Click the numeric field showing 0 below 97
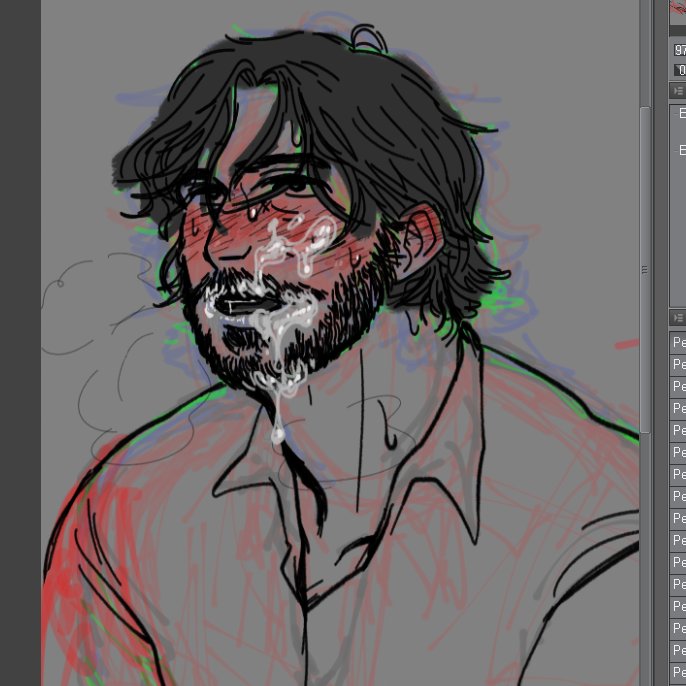 point(680,70)
